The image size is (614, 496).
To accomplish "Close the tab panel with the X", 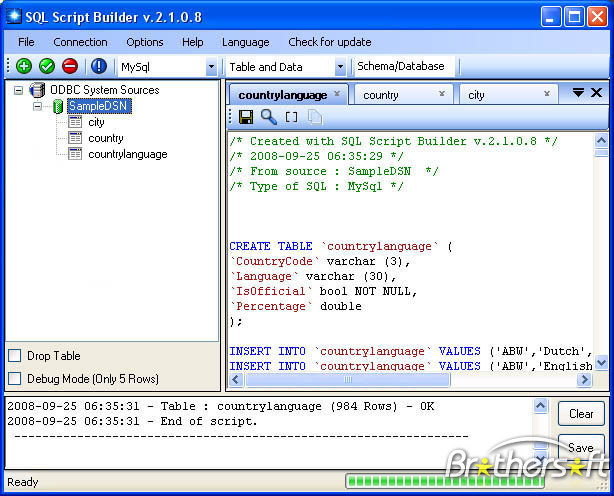I will 596,93.
